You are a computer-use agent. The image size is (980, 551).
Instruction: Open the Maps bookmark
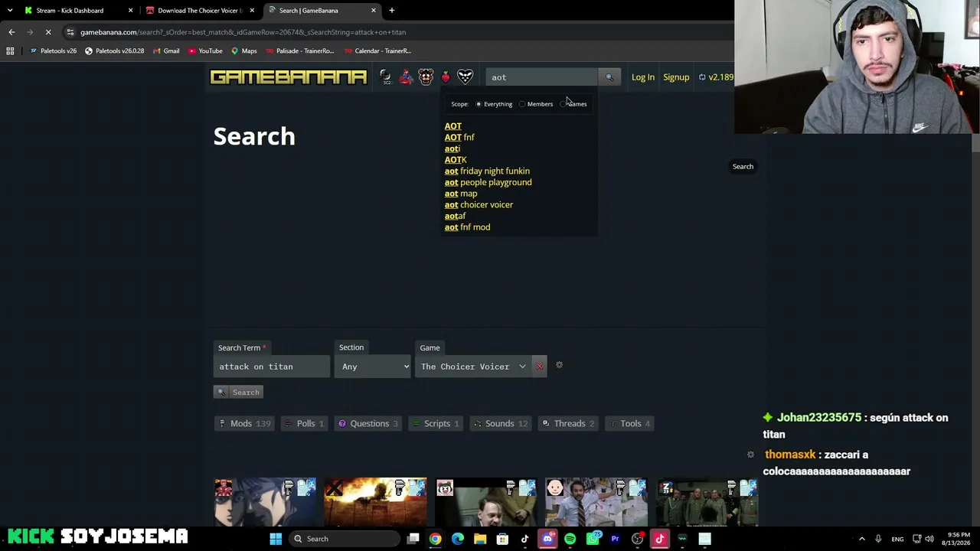[244, 51]
